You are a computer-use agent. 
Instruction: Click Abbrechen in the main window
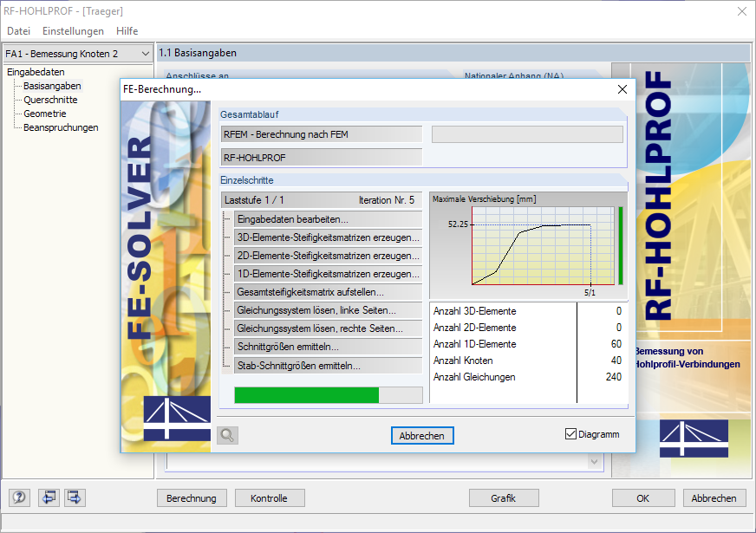pyautogui.click(x=714, y=497)
